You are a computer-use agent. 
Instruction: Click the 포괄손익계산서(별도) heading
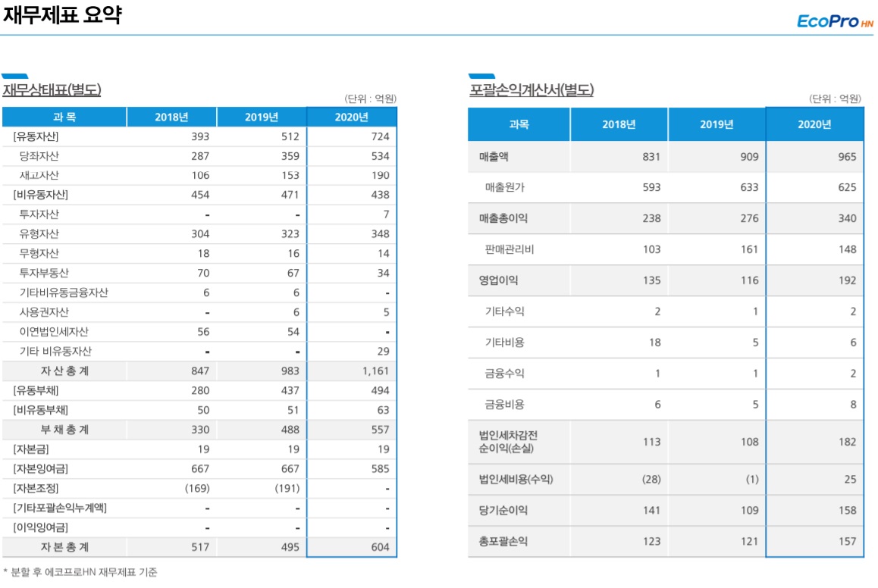click(532, 89)
